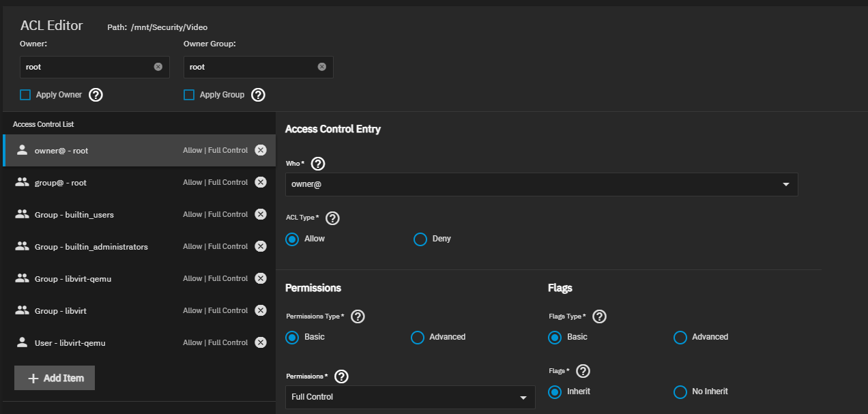Clear the Owner Group field value
868x414 pixels.
[x=322, y=67]
